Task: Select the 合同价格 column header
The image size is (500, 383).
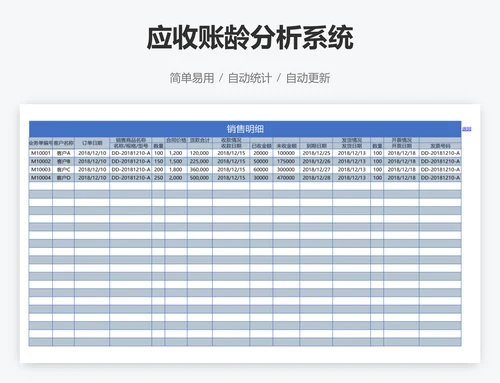Action: tap(176, 140)
